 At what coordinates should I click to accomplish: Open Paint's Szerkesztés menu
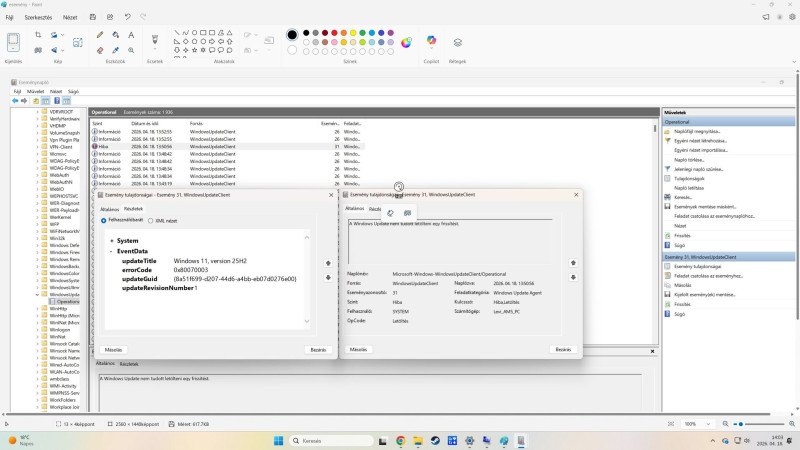38,17
